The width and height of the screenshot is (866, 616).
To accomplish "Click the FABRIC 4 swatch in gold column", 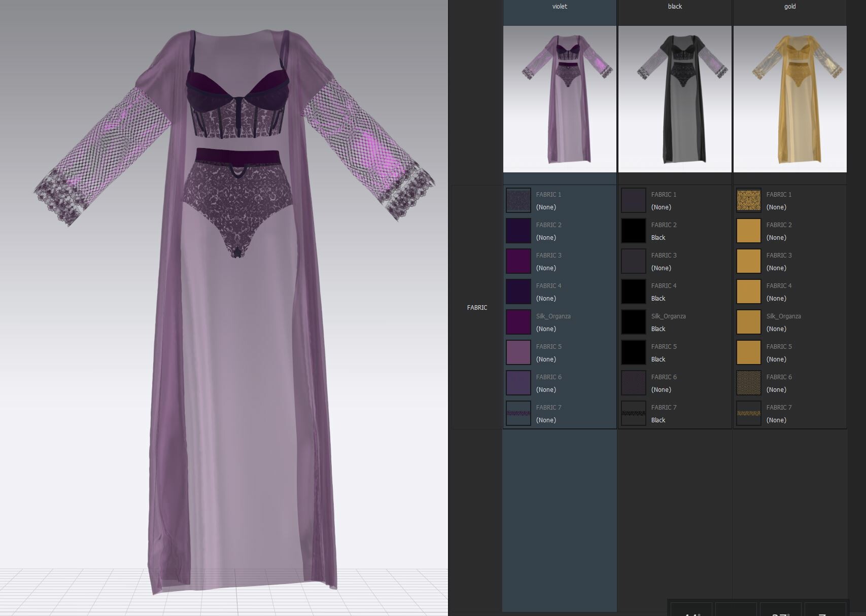I will [749, 292].
